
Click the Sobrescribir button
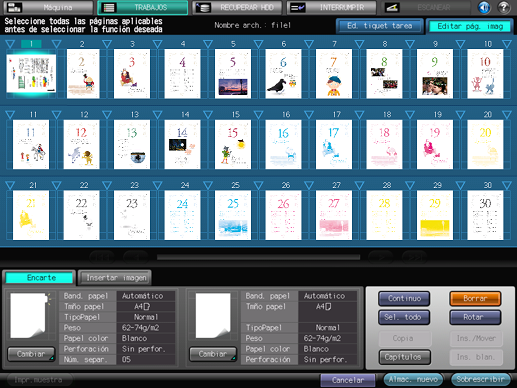tap(480, 379)
